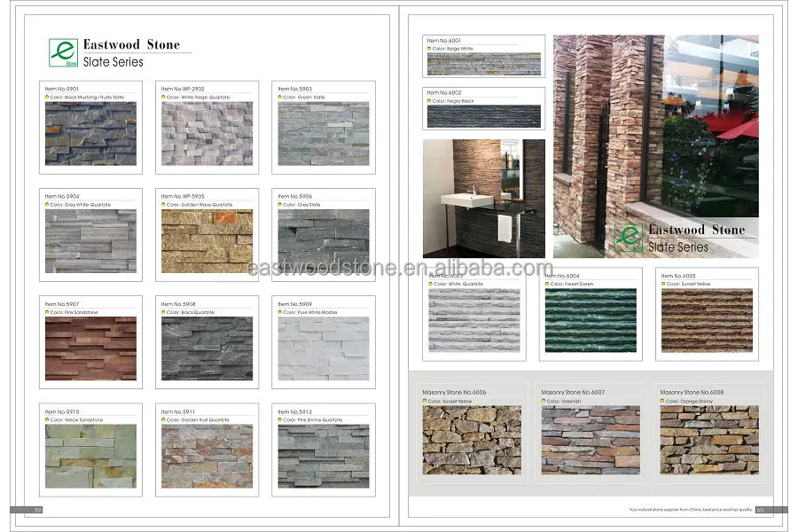Image resolution: width=798 pixels, height=532 pixels.
Task: Open the bathroom sink stone wall photo
Action: [x=484, y=199]
